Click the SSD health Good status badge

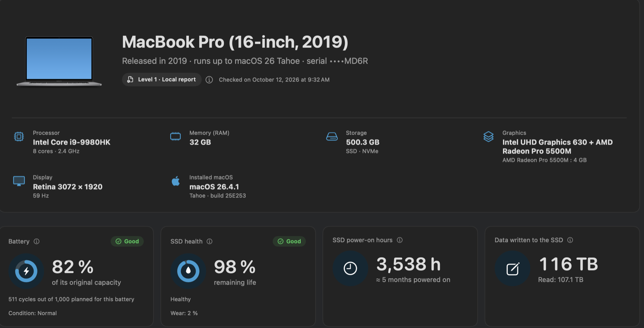[289, 241]
